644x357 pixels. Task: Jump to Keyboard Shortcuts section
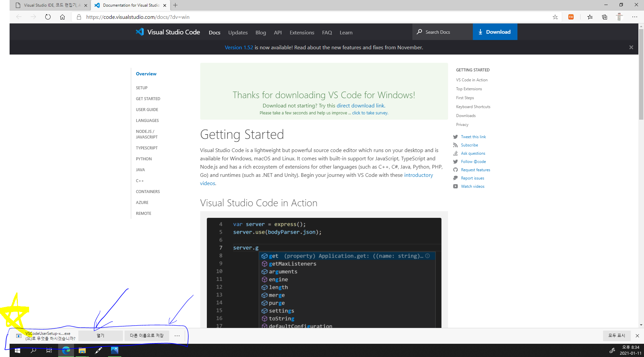pyautogui.click(x=473, y=106)
